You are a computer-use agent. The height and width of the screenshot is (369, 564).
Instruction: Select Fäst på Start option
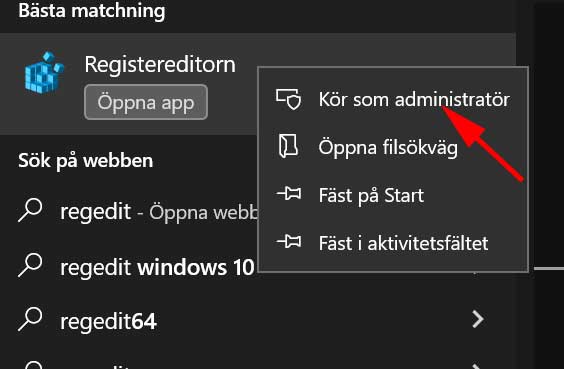(394, 195)
